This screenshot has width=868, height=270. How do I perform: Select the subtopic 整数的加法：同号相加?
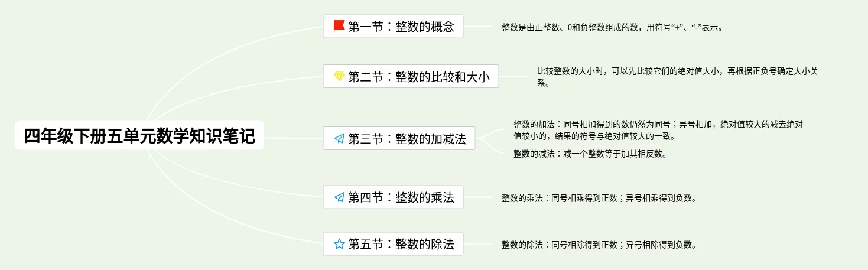click(658, 130)
